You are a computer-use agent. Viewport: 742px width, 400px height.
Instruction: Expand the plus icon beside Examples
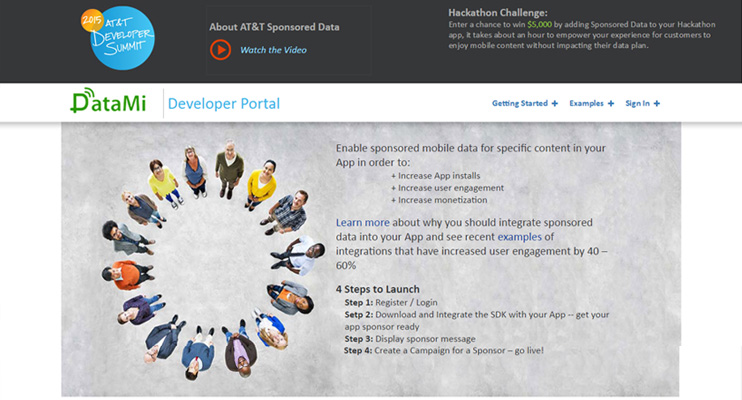611,104
